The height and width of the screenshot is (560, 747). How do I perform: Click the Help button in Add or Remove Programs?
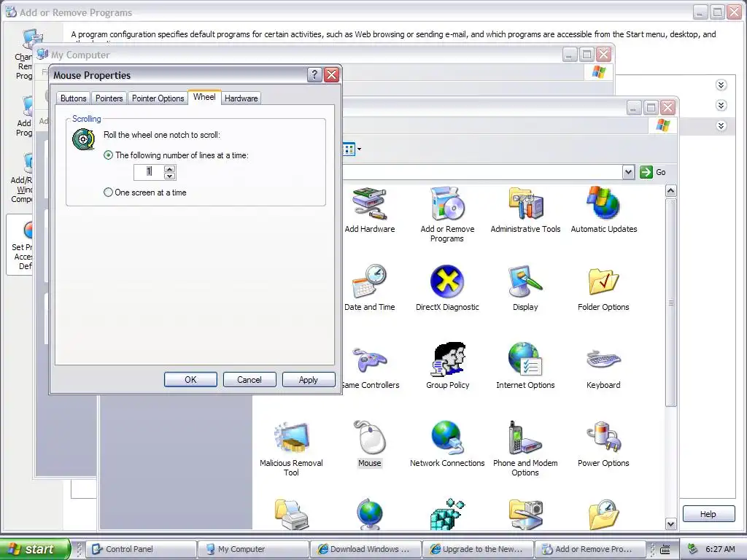coord(708,514)
